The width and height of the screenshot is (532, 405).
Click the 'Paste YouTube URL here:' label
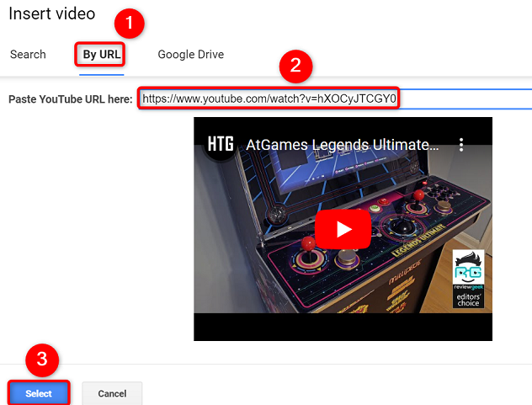pos(70,99)
